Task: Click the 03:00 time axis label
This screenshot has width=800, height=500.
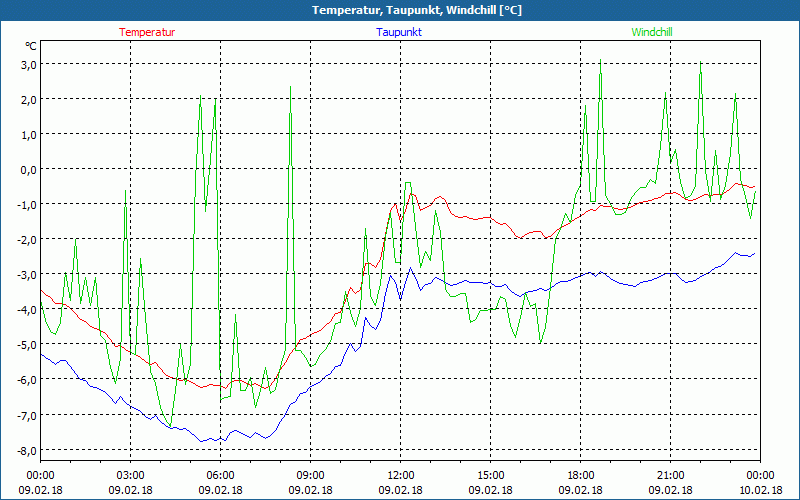Action: (131, 476)
